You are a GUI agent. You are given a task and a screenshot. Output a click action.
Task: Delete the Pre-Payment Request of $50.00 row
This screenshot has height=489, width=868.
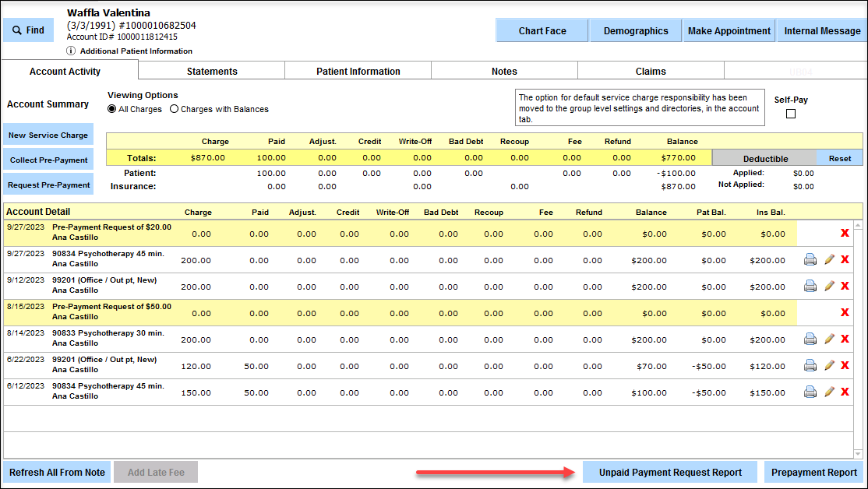[x=845, y=312]
